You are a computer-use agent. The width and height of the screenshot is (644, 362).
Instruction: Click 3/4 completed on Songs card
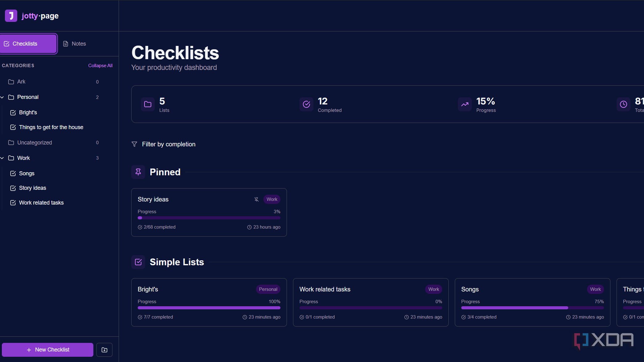pos(479,317)
